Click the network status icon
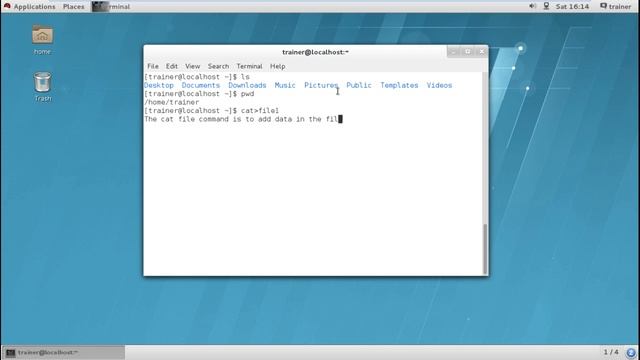 [546, 6]
